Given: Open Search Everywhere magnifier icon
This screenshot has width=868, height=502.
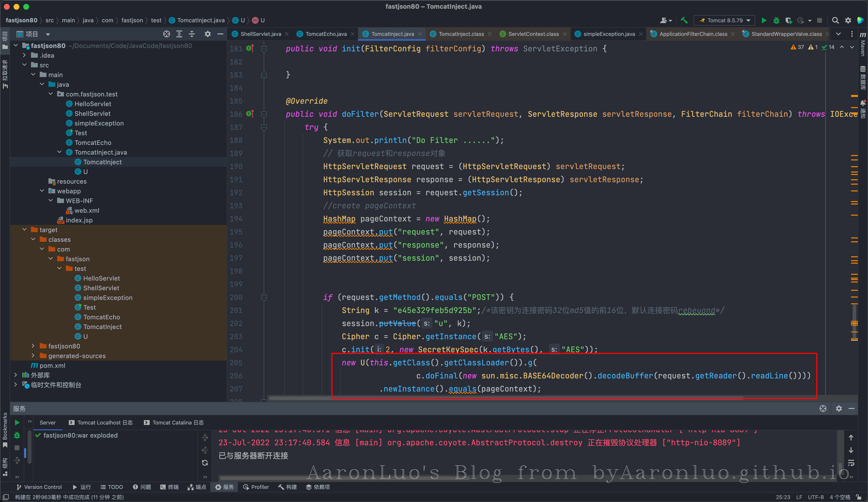Looking at the screenshot, I should (835, 20).
